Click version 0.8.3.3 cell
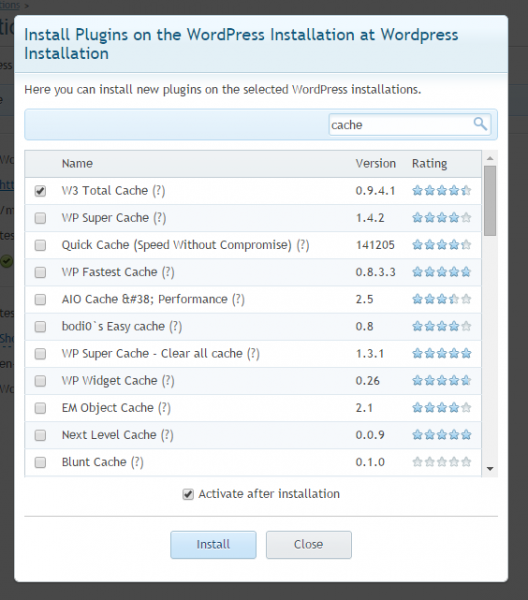 375,272
